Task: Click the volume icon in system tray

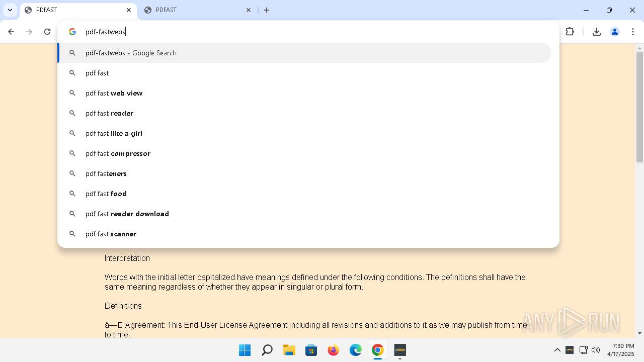Action: pos(596,350)
